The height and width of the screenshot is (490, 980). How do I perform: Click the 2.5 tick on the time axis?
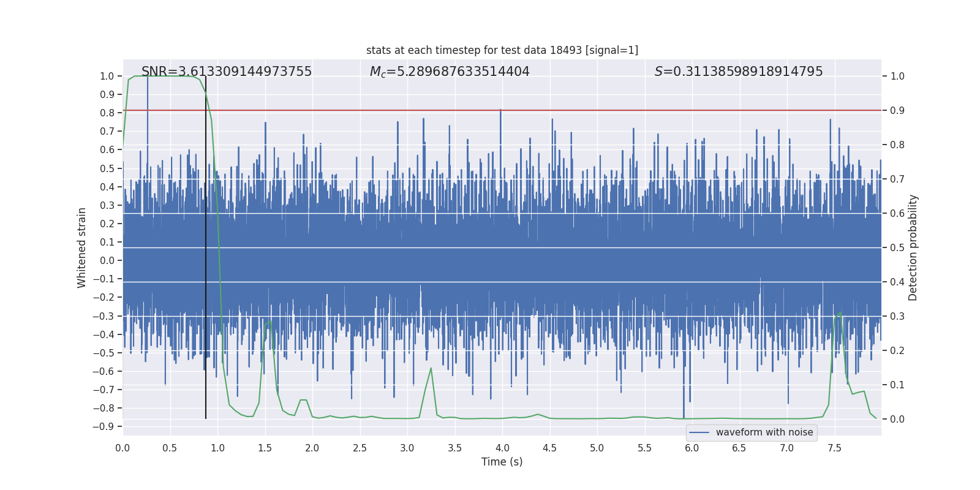(x=360, y=448)
